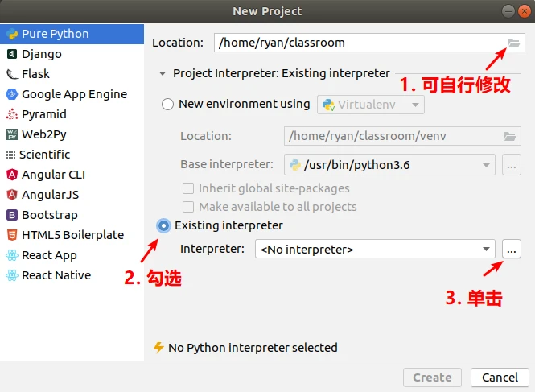Click the lightning bolt warning icon
The height and width of the screenshot is (392, 535).
pos(158,348)
